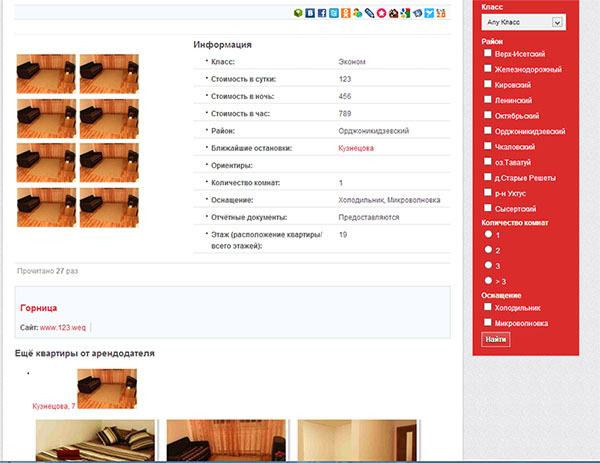Enable the Верх-Исетский district checkbox
This screenshot has height=463, width=600.
488,53
